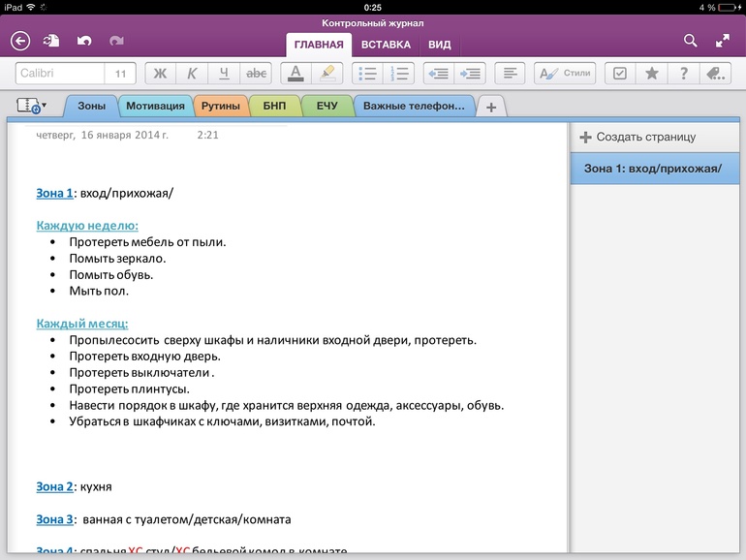Increase the paragraph indent
This screenshot has height=560, width=746.
coord(470,74)
